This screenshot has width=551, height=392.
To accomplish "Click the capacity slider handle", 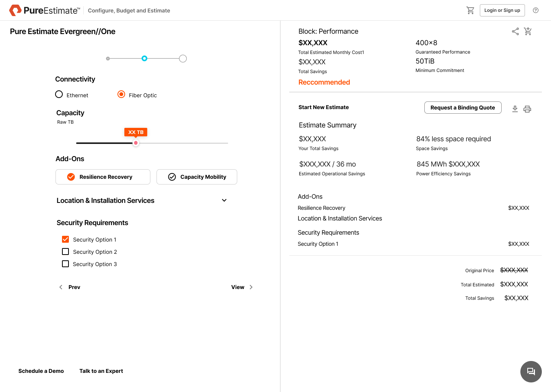I will click(x=136, y=143).
